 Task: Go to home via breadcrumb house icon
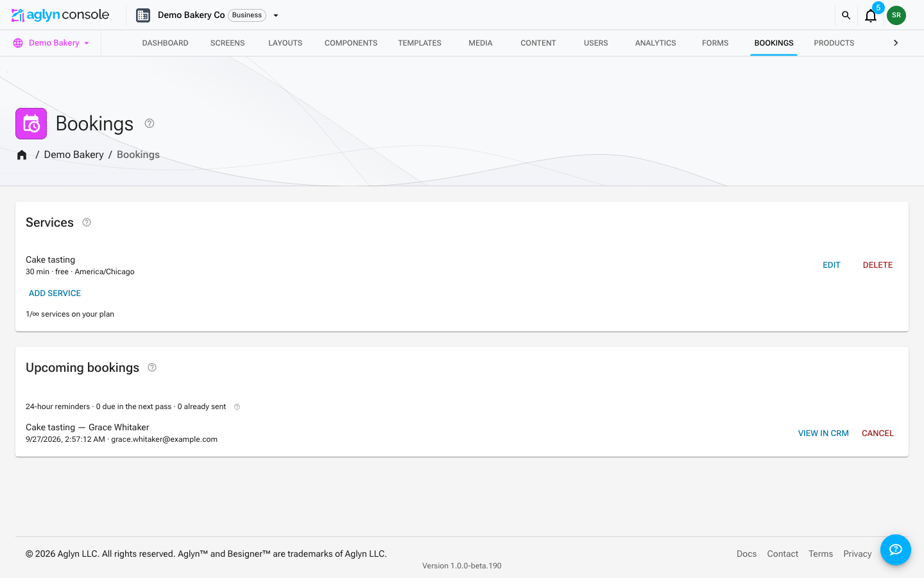[x=22, y=155]
